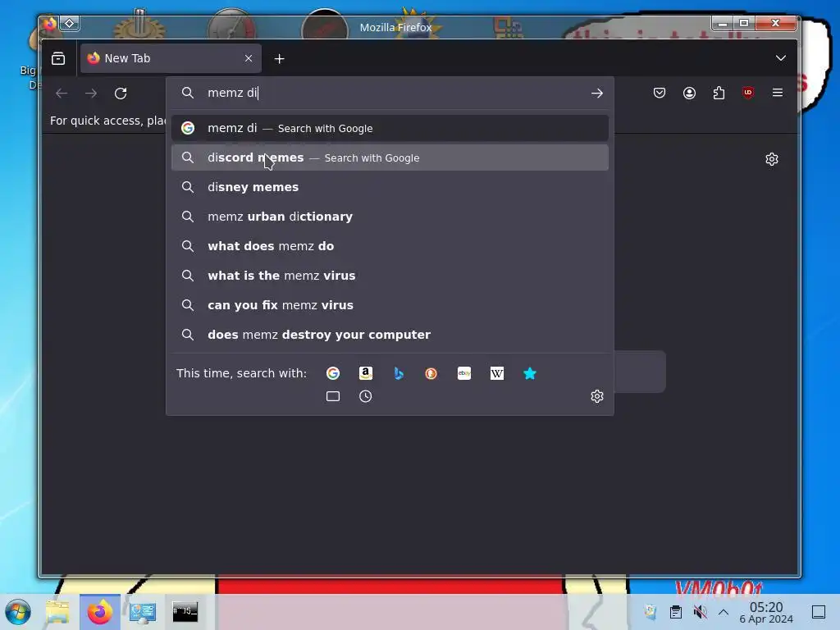840x630 pixels.
Task: Click the go arrow in address bar
Action: [597, 94]
